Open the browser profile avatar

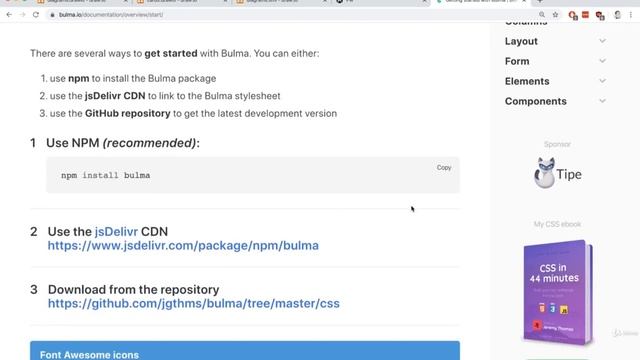[618, 15]
